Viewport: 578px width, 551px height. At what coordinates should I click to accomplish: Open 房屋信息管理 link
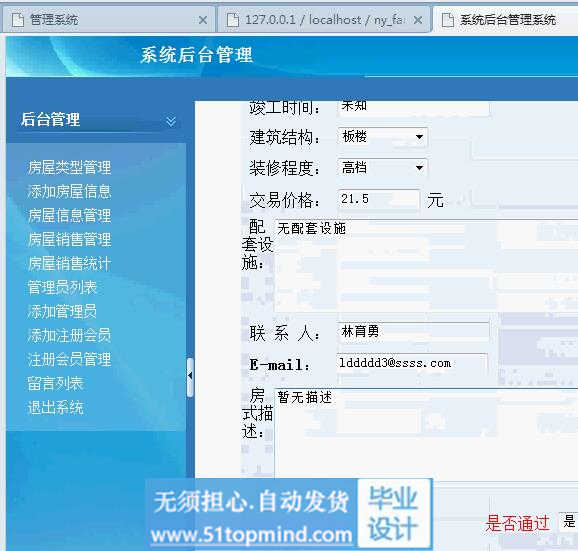[69, 216]
